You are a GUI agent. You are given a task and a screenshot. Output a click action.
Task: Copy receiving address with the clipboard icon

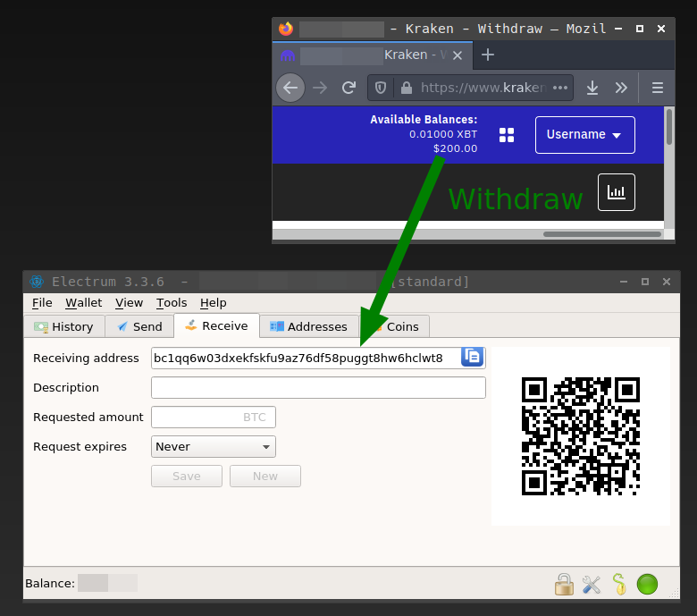[x=472, y=357]
